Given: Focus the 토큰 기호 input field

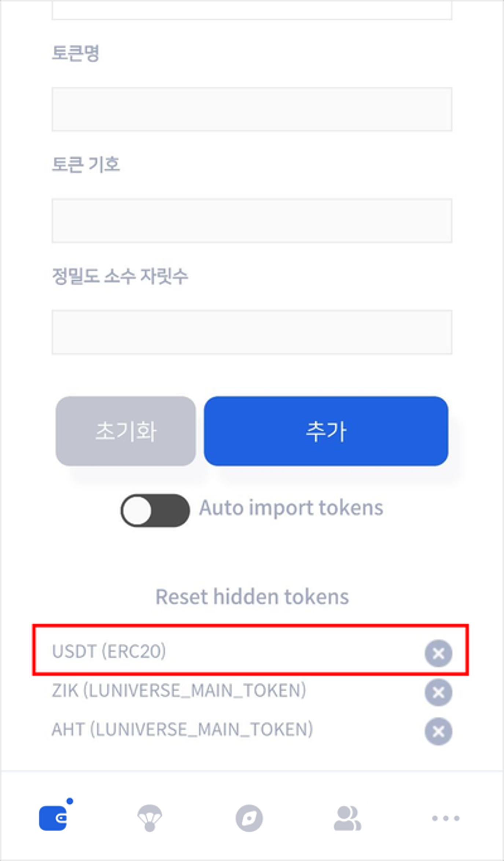Looking at the screenshot, I should (x=252, y=220).
